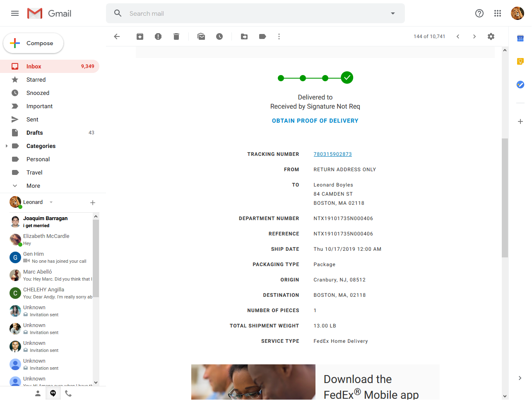Archive this email using the toolbar

(140, 36)
